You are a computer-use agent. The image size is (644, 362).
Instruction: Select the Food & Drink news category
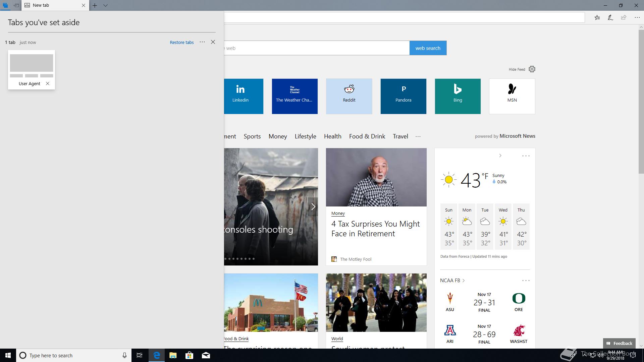pos(367,136)
